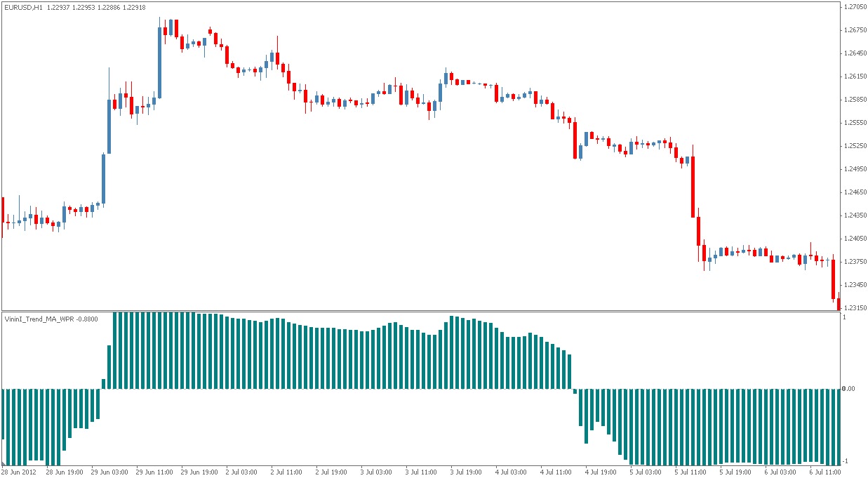Click the 6 Jul 11:00 time label
Screen dimensions: 868x478
(x=827, y=472)
